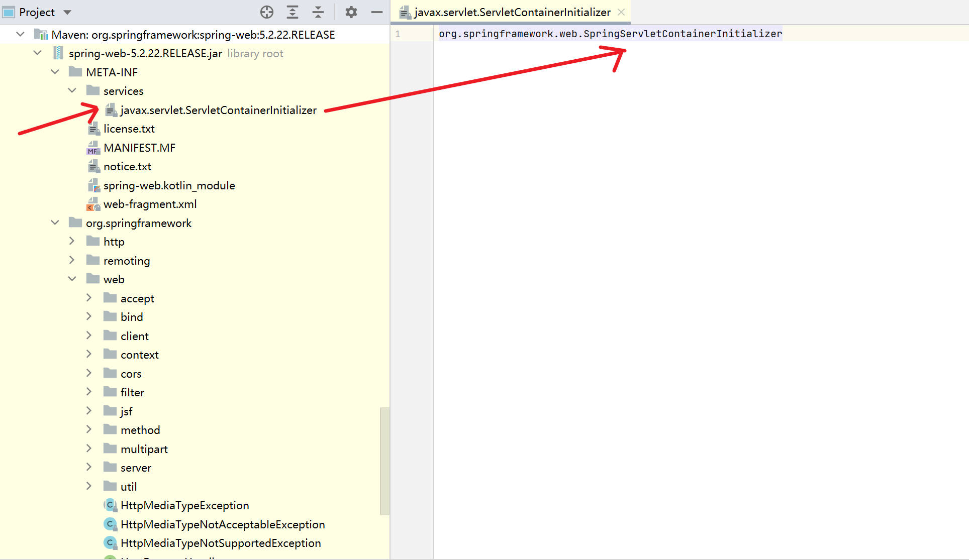Expand the remoting package
969x560 pixels.
click(72, 260)
